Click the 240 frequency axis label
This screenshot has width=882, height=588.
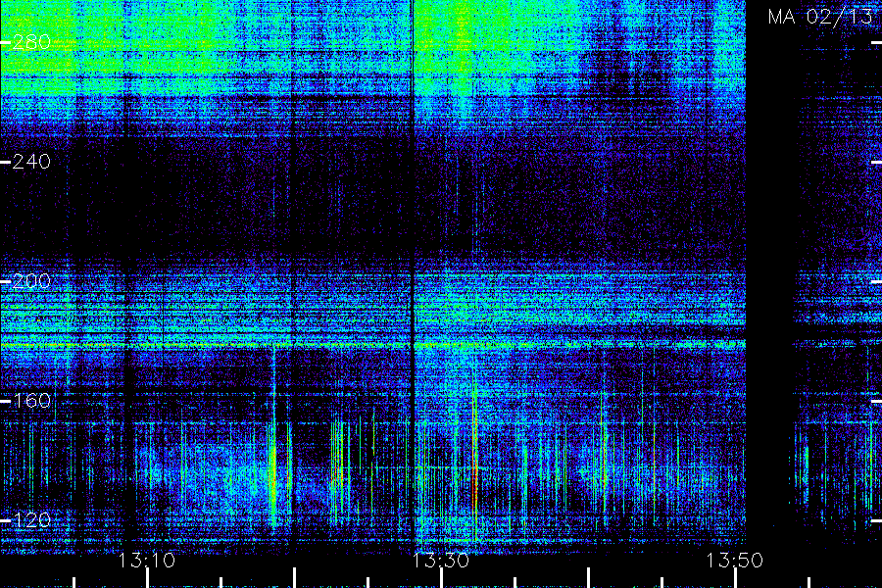click(31, 162)
